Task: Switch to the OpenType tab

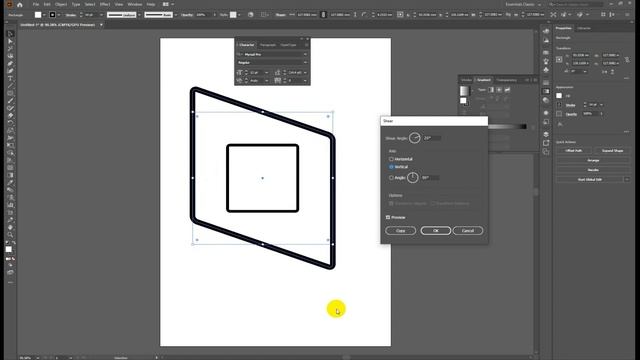Action: click(x=288, y=45)
